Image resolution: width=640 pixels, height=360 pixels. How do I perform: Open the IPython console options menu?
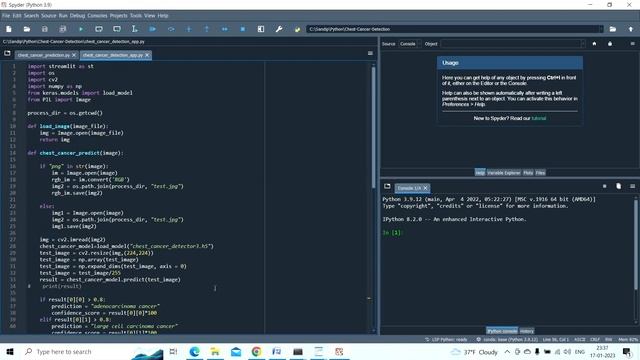632,187
